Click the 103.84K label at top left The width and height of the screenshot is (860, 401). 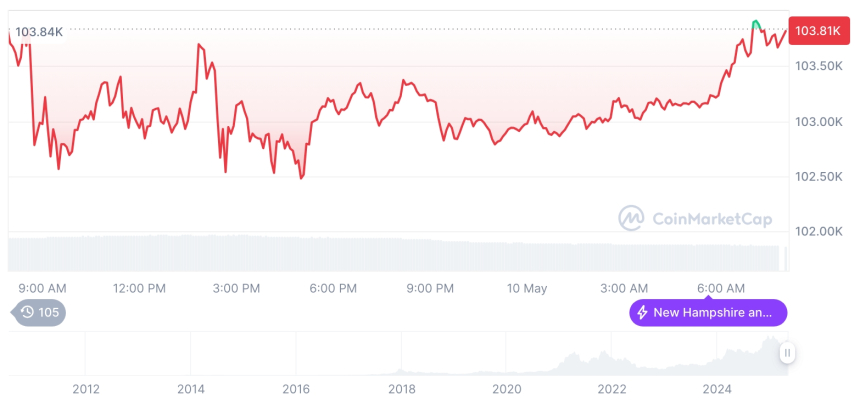click(39, 32)
